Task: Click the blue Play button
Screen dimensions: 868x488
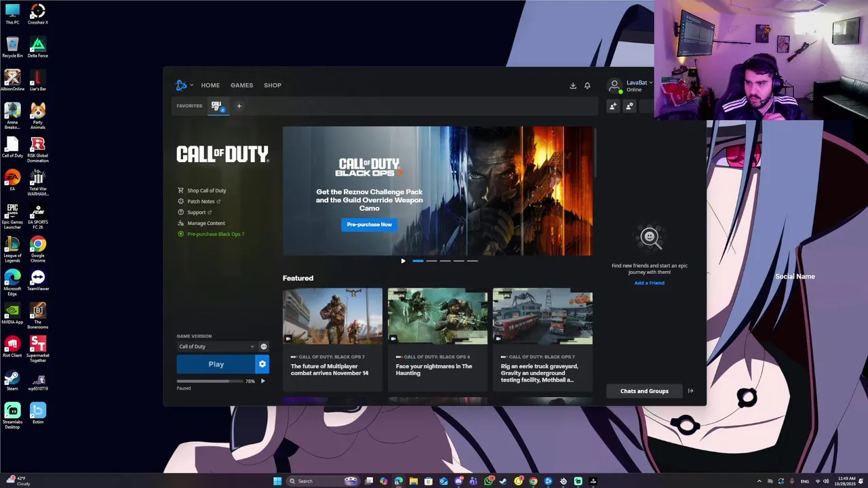Action: pos(216,364)
